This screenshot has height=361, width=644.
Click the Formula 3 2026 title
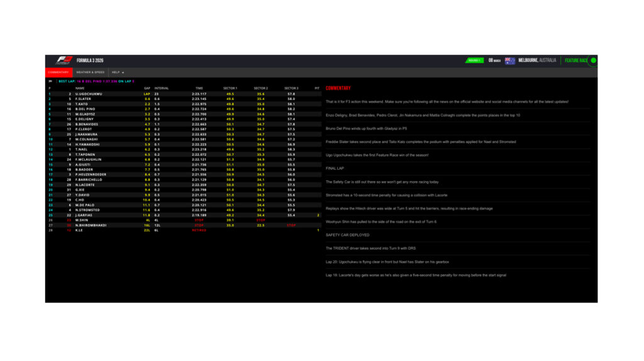pyautogui.click(x=90, y=60)
